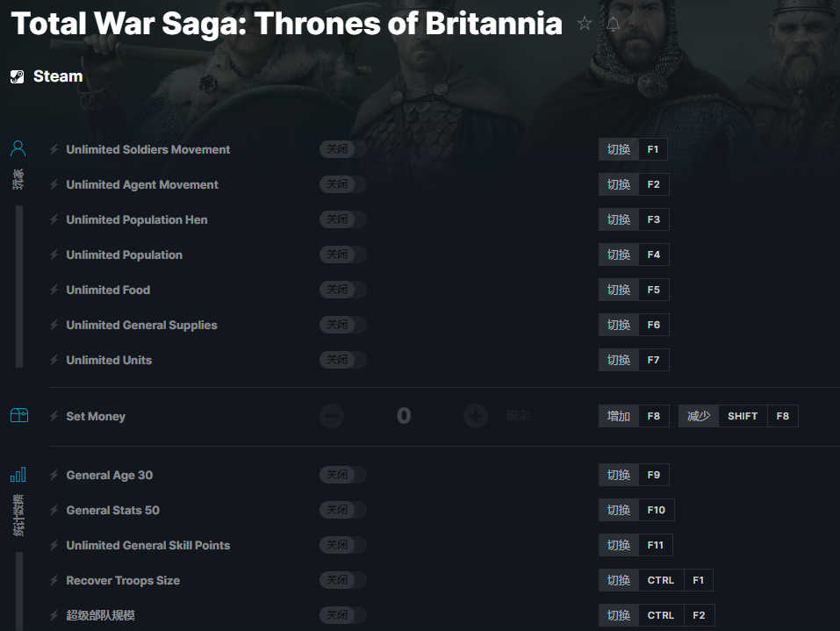The height and width of the screenshot is (631, 840).
Task: Click the lightning icon beside Unlimited Units
Action: pos(54,360)
